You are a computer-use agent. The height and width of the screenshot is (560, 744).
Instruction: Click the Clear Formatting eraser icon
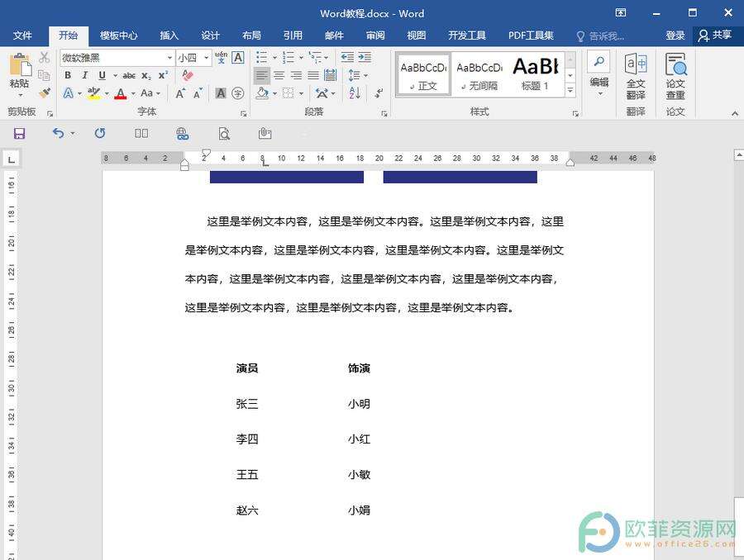[187, 75]
